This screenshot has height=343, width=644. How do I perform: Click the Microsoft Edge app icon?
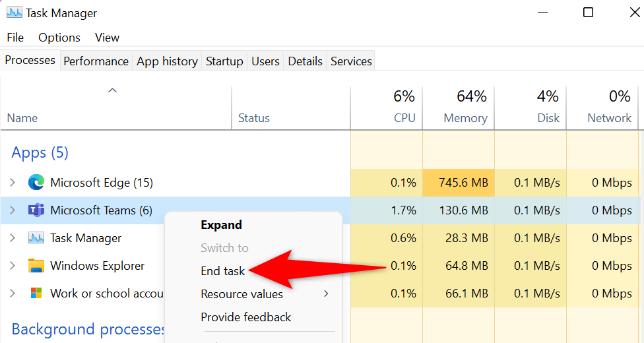pyautogui.click(x=36, y=183)
